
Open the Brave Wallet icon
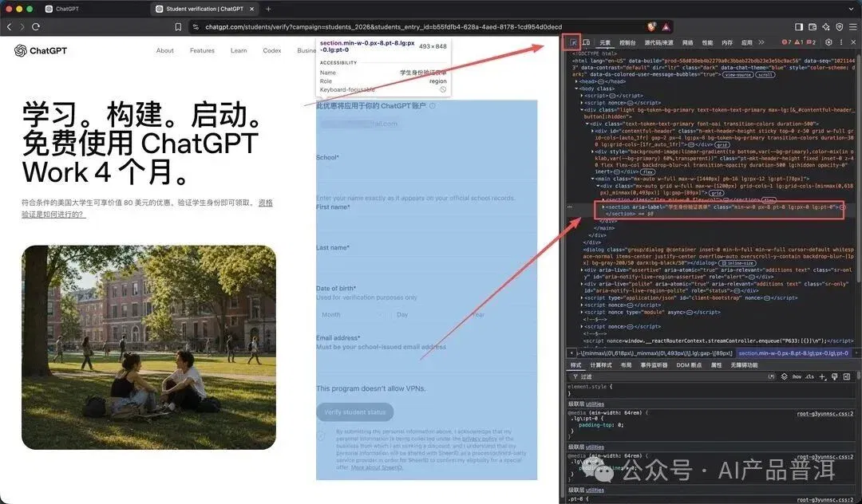813,26
